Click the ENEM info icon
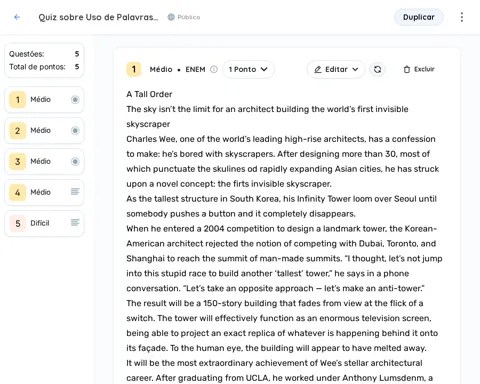The width and height of the screenshot is (480, 384). pyautogui.click(x=214, y=69)
